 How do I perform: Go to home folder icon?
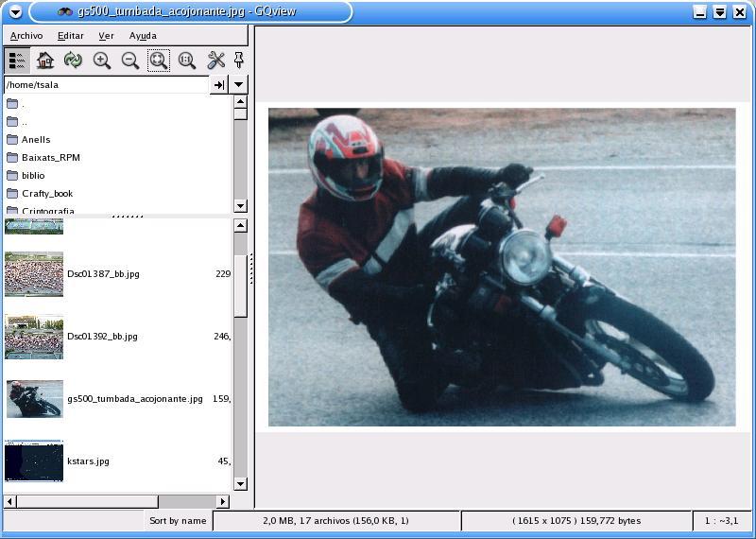44,61
